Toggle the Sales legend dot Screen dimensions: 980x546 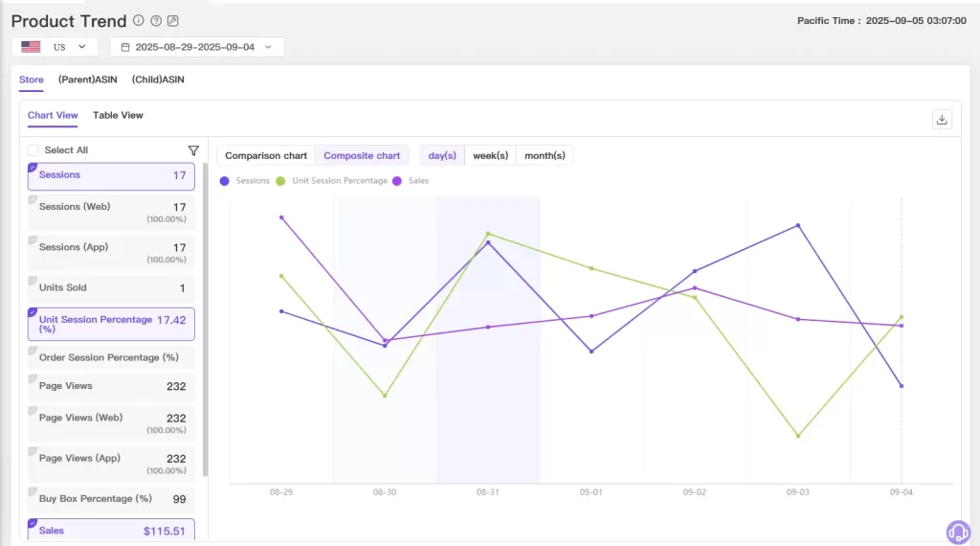click(x=397, y=181)
